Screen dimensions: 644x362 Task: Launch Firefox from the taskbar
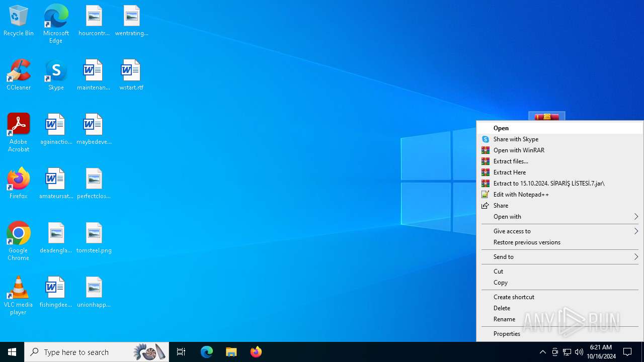256,352
